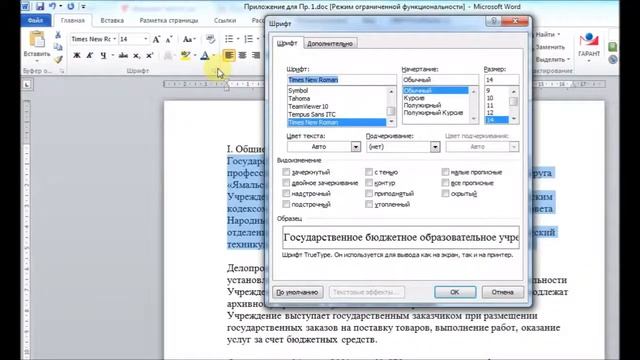Viewport: 640px width, 360px height.
Task: Click the Shrink Font icon
Action: tap(169, 39)
